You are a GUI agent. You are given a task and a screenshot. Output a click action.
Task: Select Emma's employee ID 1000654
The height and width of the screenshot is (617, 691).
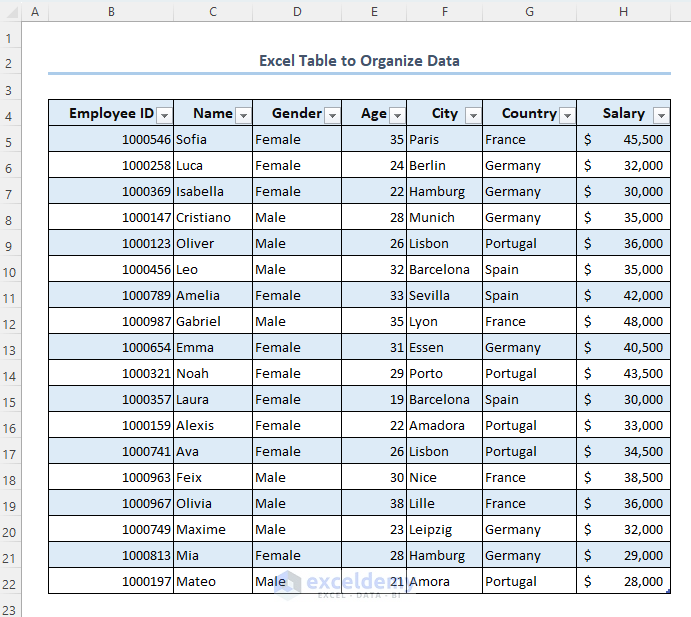(x=111, y=347)
